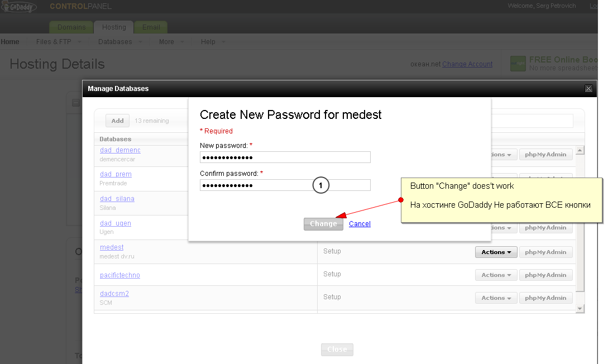
Task: Click the green FREE Online Bookkeeping icon
Action: click(x=518, y=64)
